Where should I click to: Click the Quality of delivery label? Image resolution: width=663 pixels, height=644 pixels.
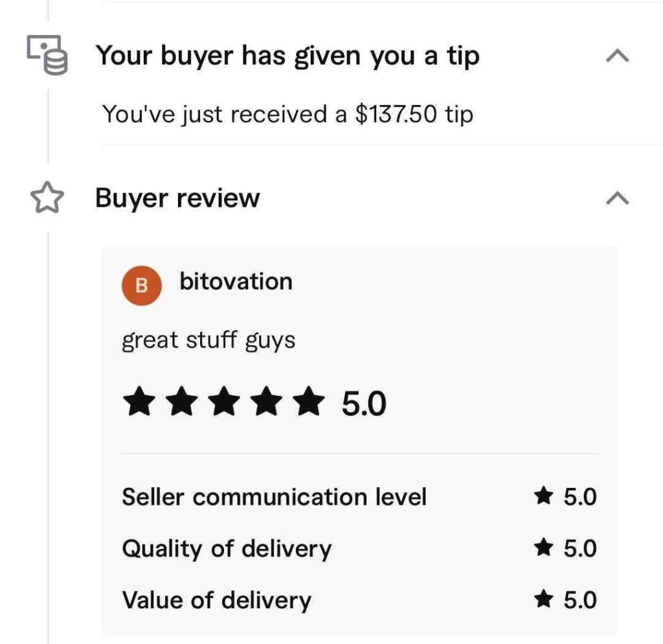227,549
